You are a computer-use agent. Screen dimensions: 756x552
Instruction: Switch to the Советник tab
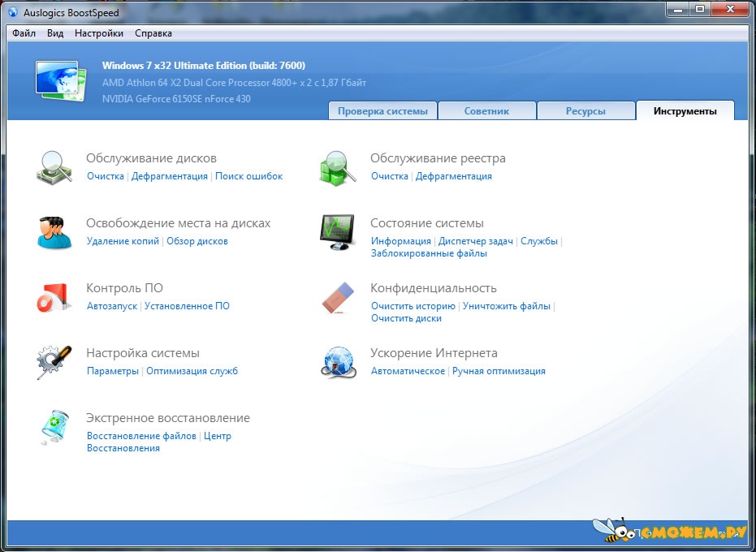click(487, 111)
